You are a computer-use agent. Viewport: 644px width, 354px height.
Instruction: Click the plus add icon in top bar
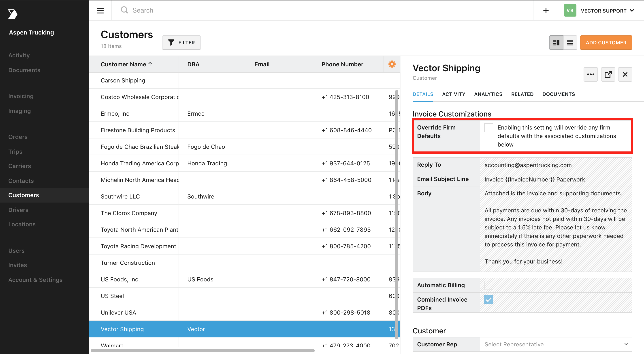click(546, 10)
